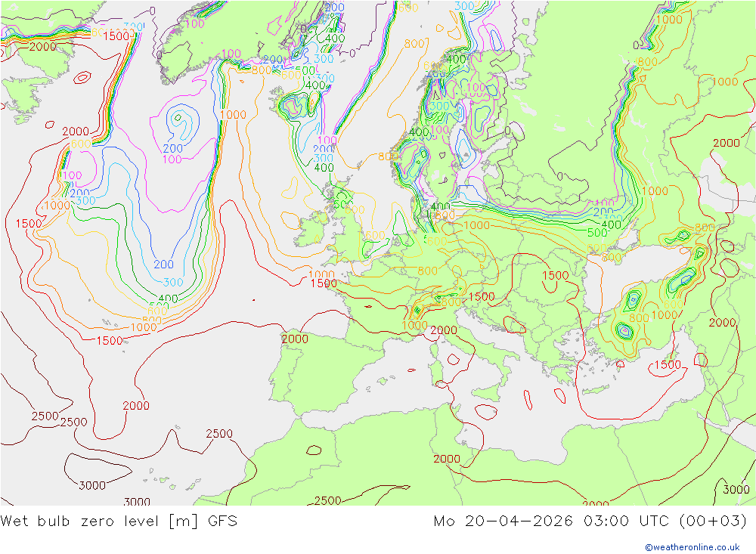Click the 1500 contour label over Romania

pyautogui.click(x=556, y=275)
